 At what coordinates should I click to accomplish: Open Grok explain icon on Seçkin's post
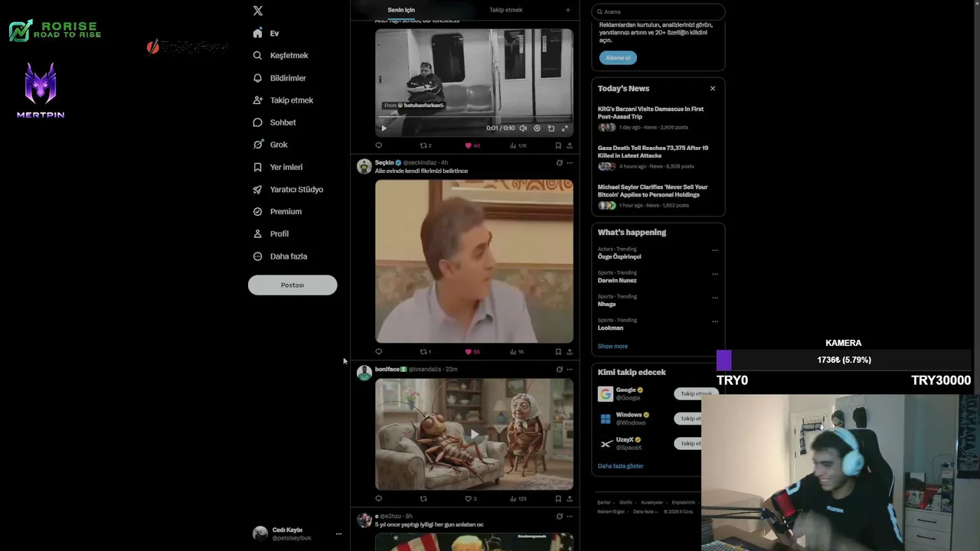coord(560,163)
